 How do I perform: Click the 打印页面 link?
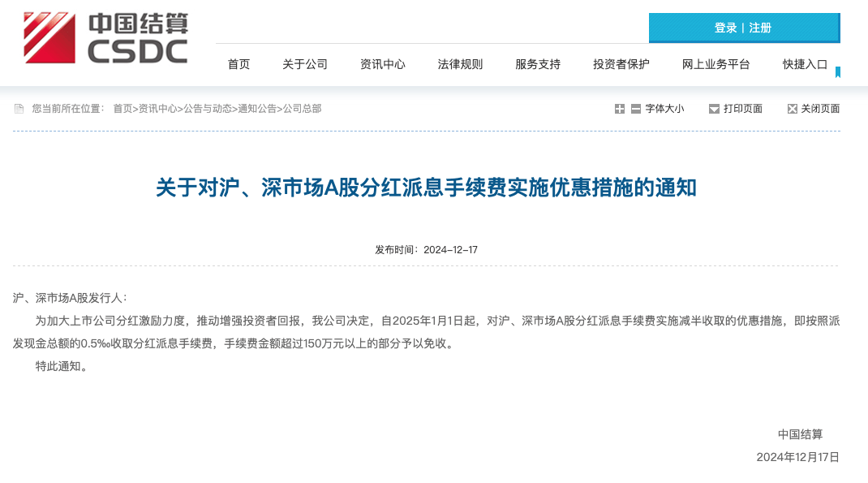(743, 109)
